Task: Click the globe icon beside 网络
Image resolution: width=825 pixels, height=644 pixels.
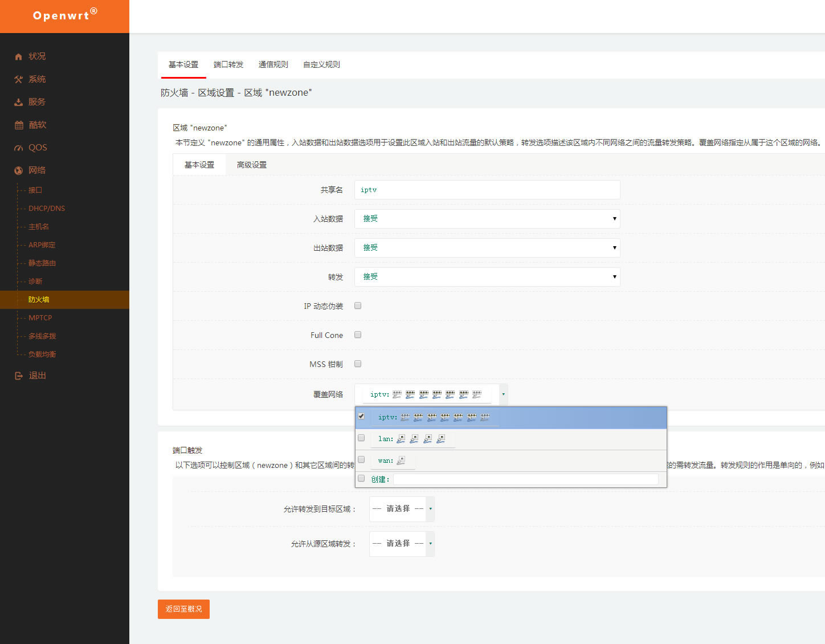Action: [18, 170]
